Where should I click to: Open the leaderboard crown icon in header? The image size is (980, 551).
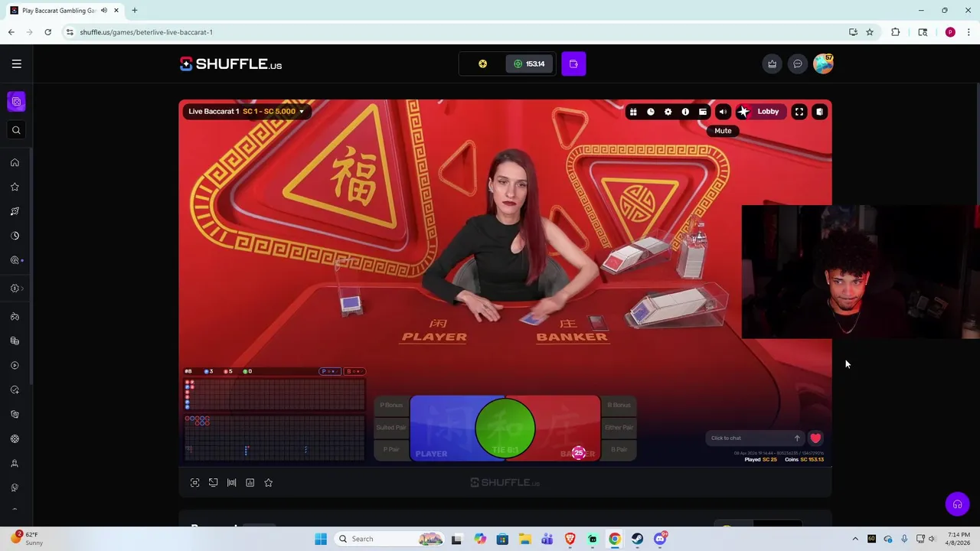772,64
